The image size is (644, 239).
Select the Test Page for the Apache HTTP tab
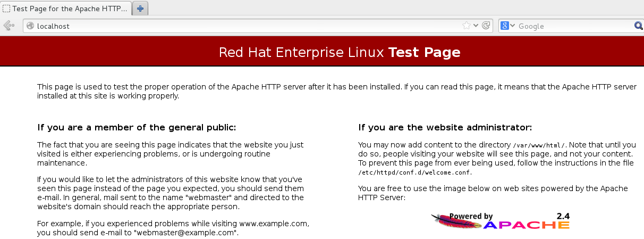(x=65, y=9)
